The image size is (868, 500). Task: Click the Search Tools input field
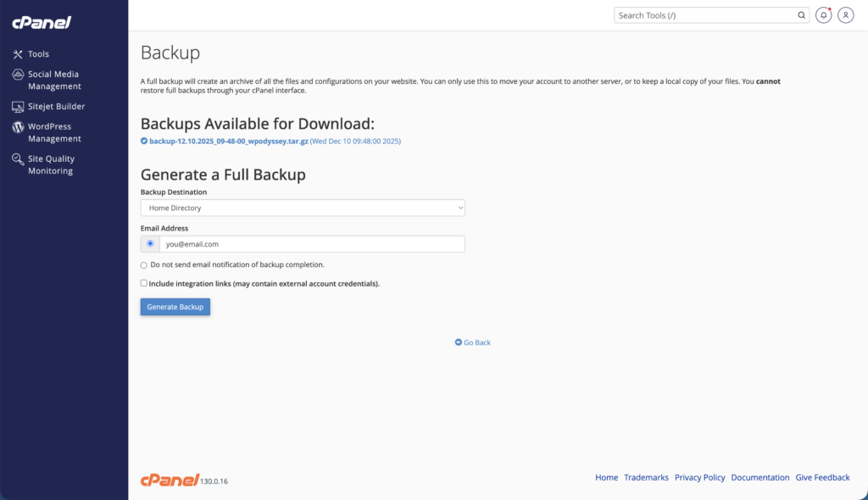point(704,14)
